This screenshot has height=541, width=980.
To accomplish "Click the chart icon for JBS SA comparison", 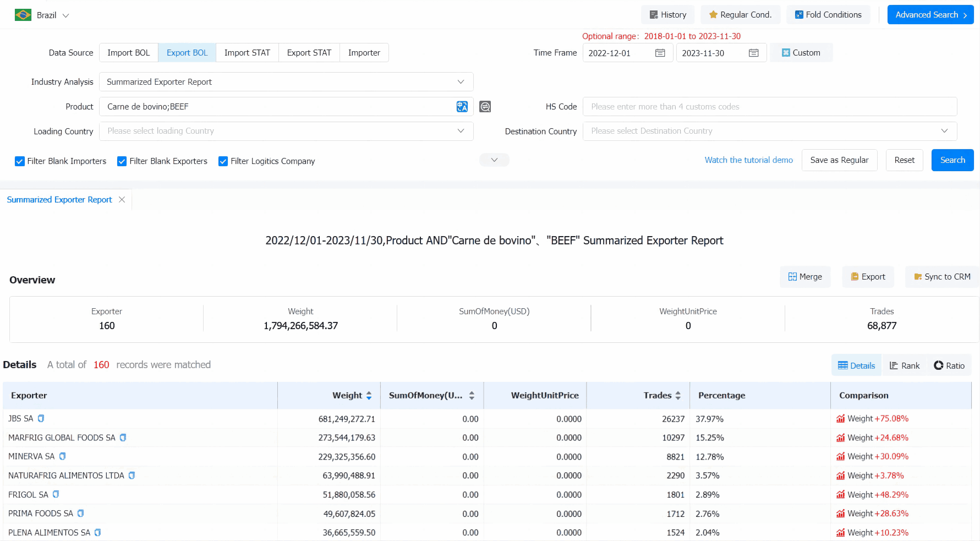I will [x=840, y=419].
